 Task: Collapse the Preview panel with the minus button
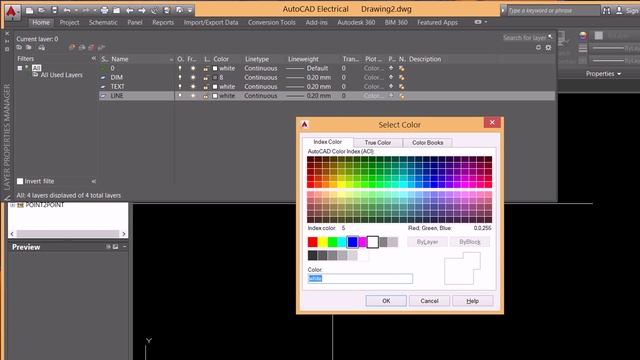(x=124, y=247)
